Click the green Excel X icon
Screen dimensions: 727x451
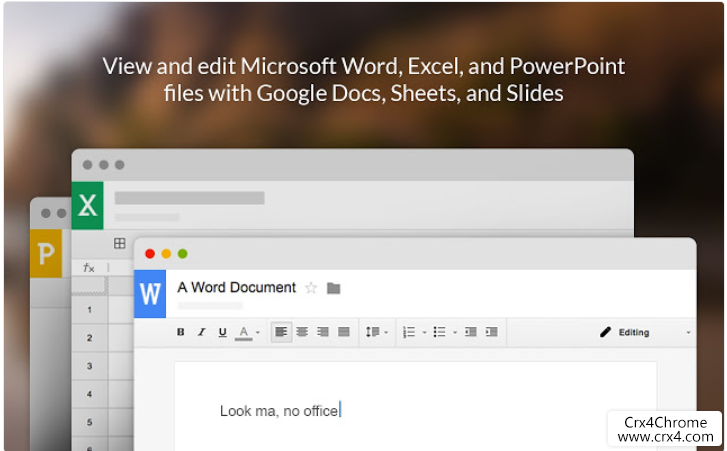coord(88,205)
